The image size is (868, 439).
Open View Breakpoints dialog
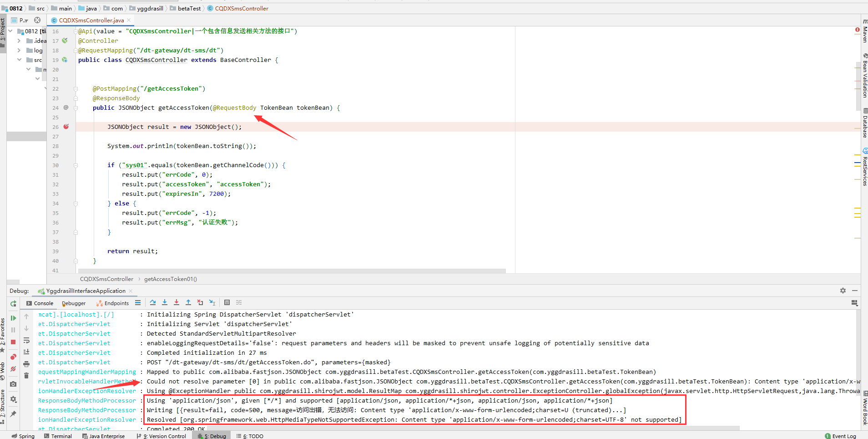(x=13, y=357)
